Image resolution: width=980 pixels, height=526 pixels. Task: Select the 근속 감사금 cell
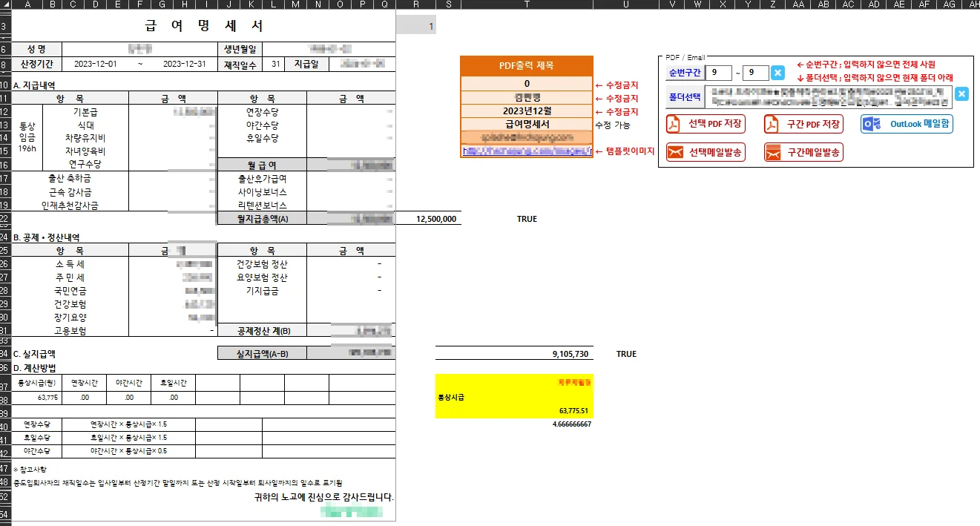[x=70, y=191]
